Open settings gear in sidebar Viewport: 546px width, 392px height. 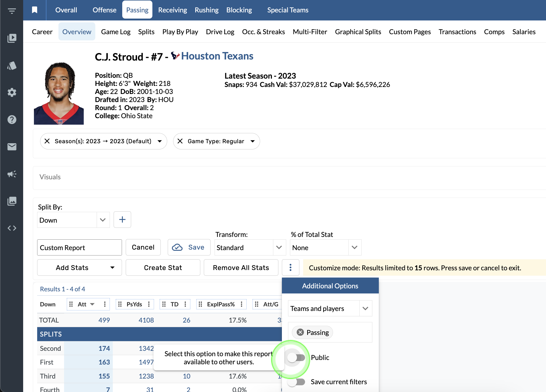[12, 92]
